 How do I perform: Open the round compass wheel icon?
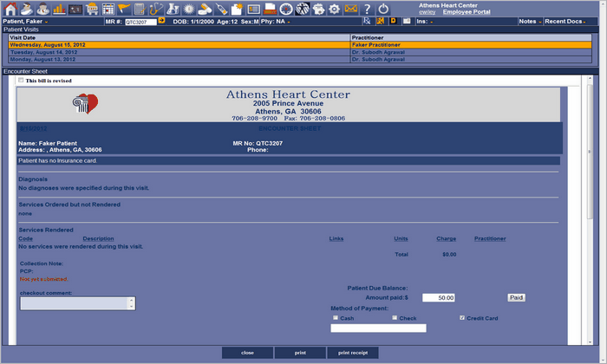[286, 9]
